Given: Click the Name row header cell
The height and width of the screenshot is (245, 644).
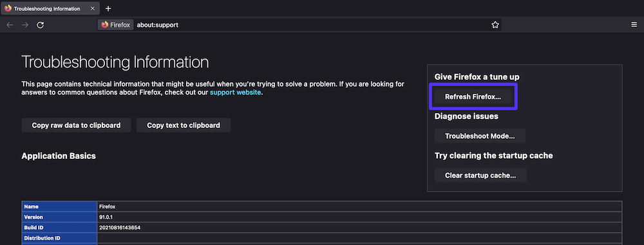Looking at the screenshot, I should pos(59,206).
